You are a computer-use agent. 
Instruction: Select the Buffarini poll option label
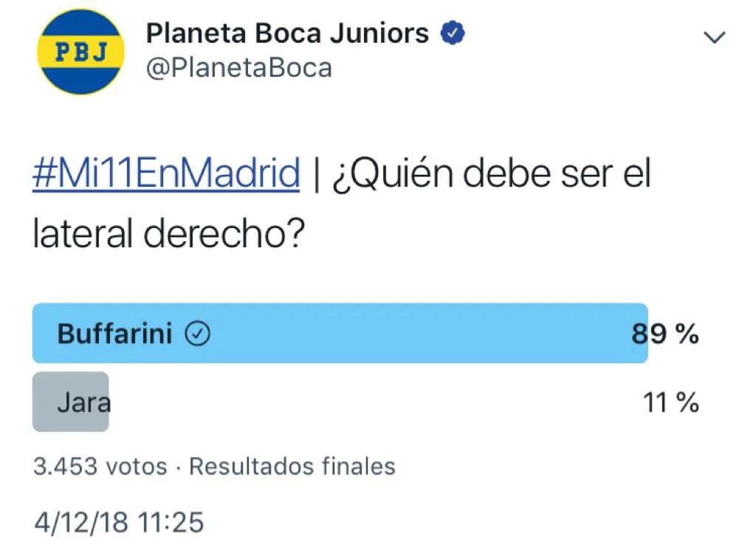[x=114, y=334]
